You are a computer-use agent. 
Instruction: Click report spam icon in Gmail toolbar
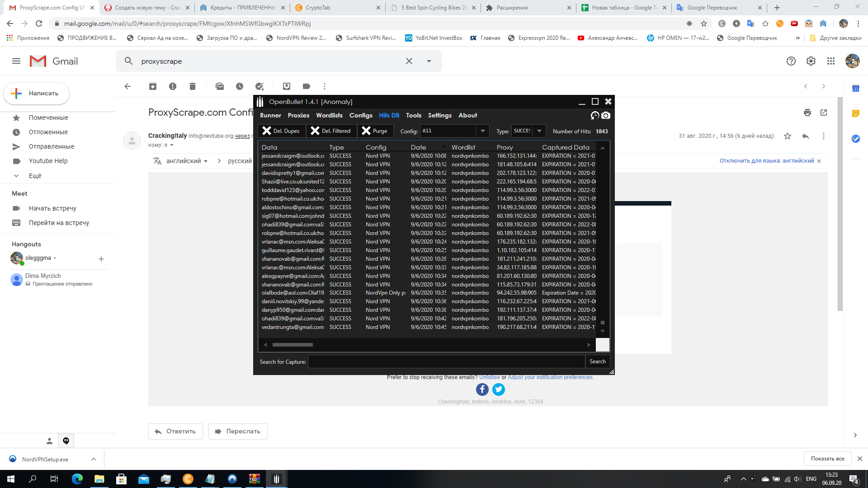point(173,86)
